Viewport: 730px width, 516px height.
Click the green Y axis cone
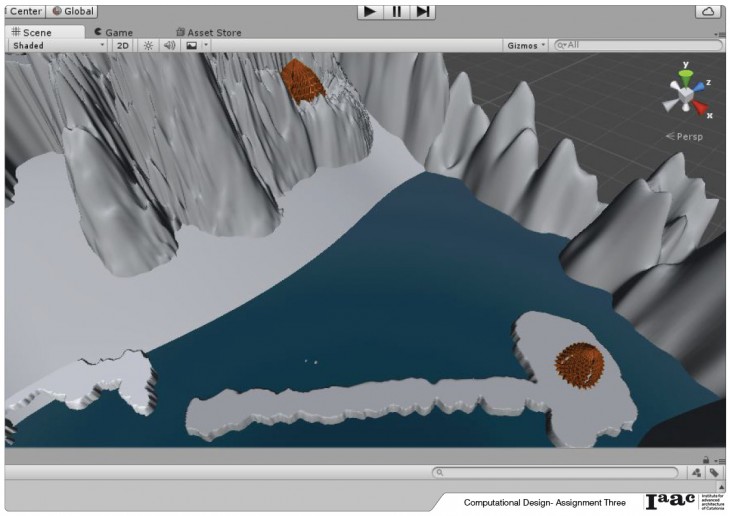(686, 74)
